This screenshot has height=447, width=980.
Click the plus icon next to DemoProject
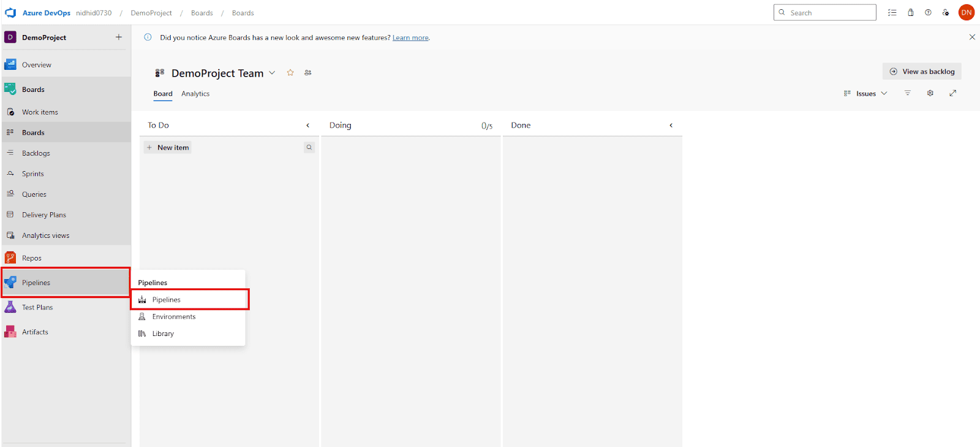(x=119, y=37)
